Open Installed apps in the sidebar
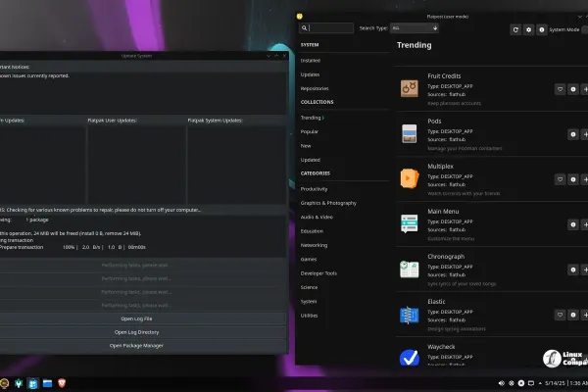 (310, 61)
